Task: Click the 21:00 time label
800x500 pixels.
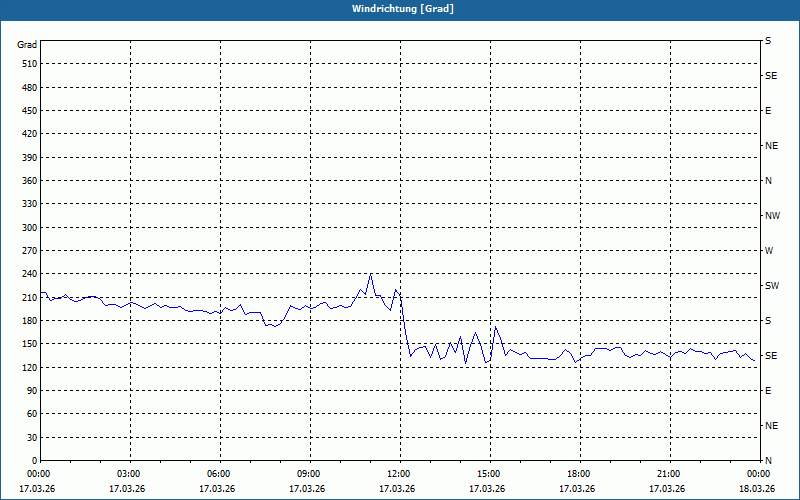Action: coord(669,474)
